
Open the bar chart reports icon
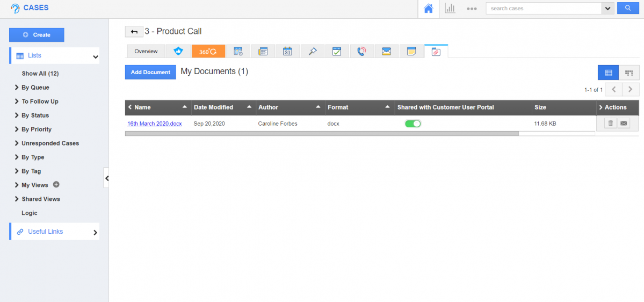450,9
